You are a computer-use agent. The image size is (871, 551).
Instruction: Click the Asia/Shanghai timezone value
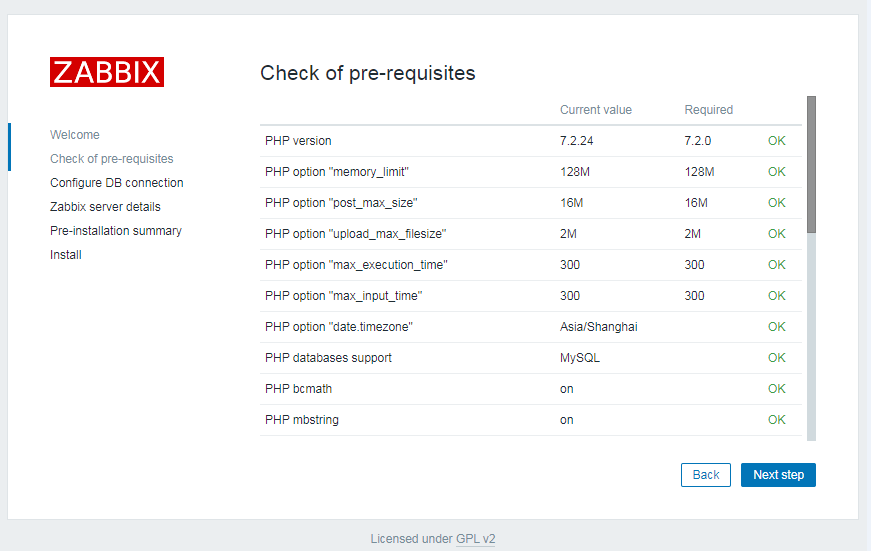598,327
